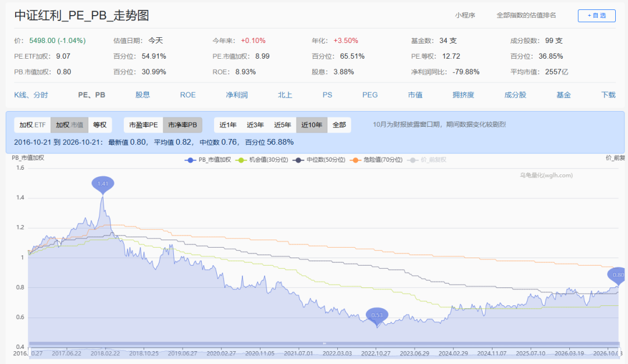This screenshot has width=628, height=364.
Task: Select the 加权.市值 weighting option
Action: pos(70,125)
